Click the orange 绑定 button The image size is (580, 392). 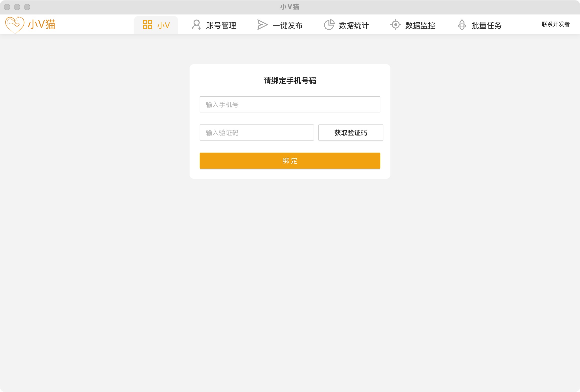click(x=290, y=161)
